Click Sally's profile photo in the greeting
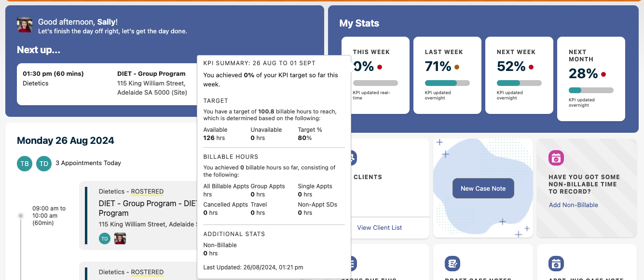644x280 pixels. tap(25, 25)
